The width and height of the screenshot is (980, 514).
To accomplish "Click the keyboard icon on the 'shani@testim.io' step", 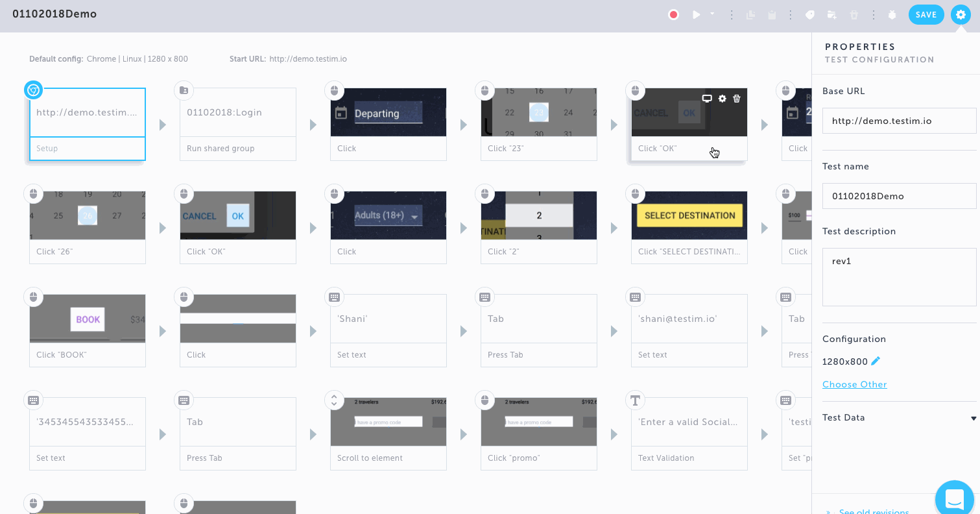I will [635, 297].
